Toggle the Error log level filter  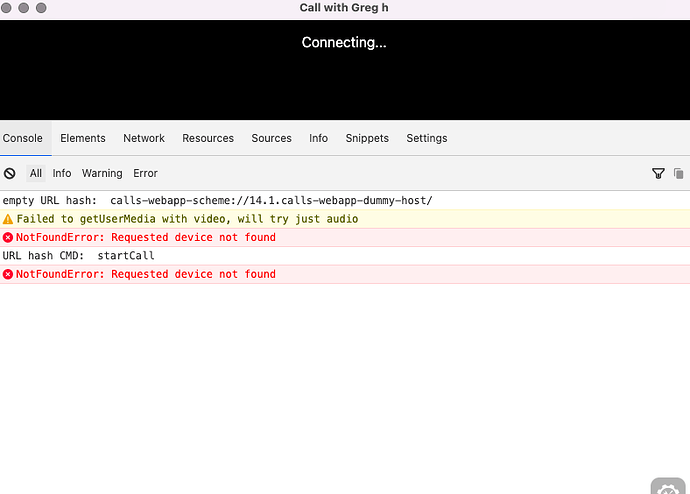[146, 174]
